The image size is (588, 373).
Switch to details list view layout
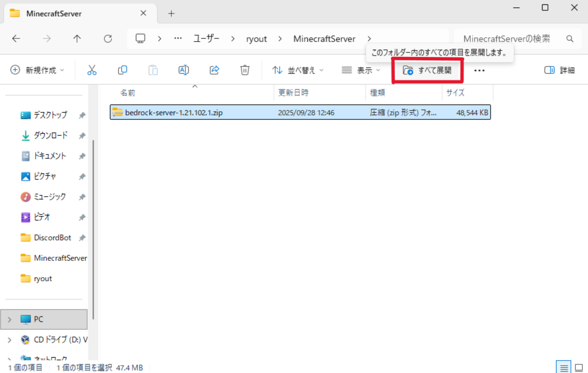click(x=564, y=367)
